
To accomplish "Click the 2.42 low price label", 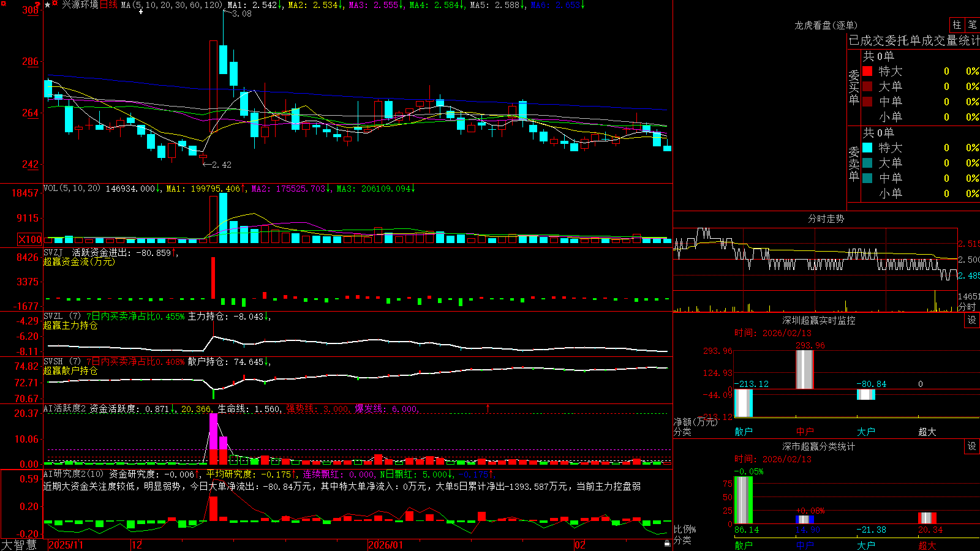I will (222, 165).
